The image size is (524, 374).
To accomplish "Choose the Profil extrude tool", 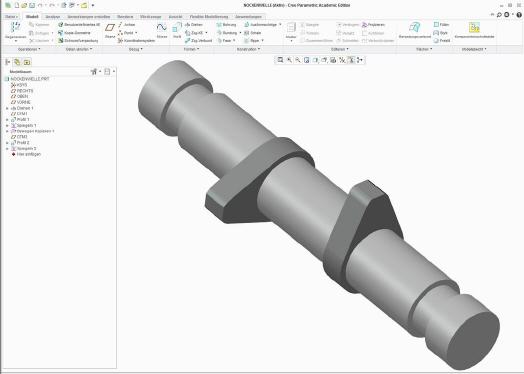I will click(177, 30).
